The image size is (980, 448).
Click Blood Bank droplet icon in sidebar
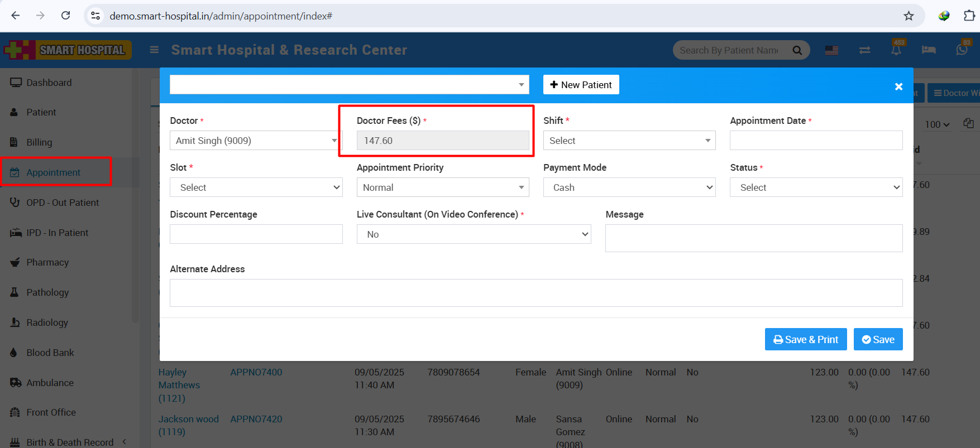[x=14, y=353]
